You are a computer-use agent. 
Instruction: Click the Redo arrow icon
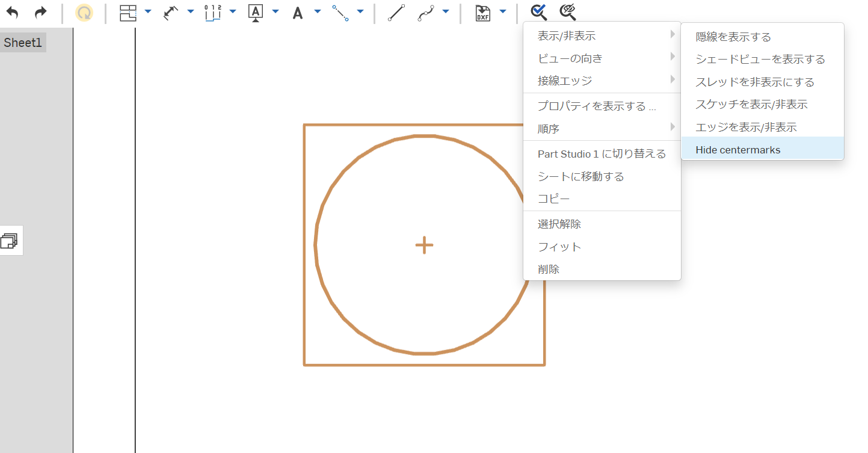click(40, 12)
